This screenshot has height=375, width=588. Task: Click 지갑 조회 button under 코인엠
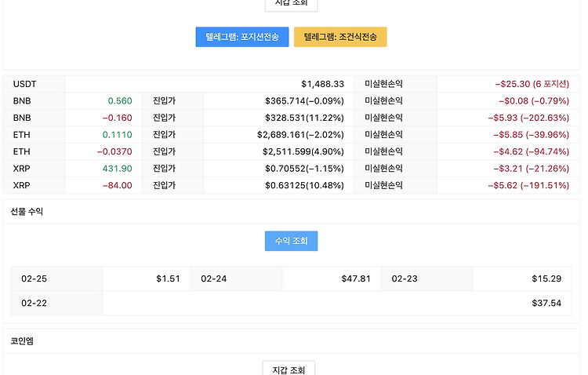(x=289, y=370)
